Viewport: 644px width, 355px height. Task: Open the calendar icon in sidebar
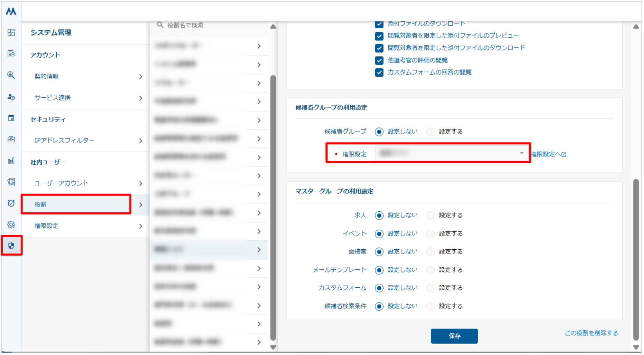pyautogui.click(x=11, y=118)
